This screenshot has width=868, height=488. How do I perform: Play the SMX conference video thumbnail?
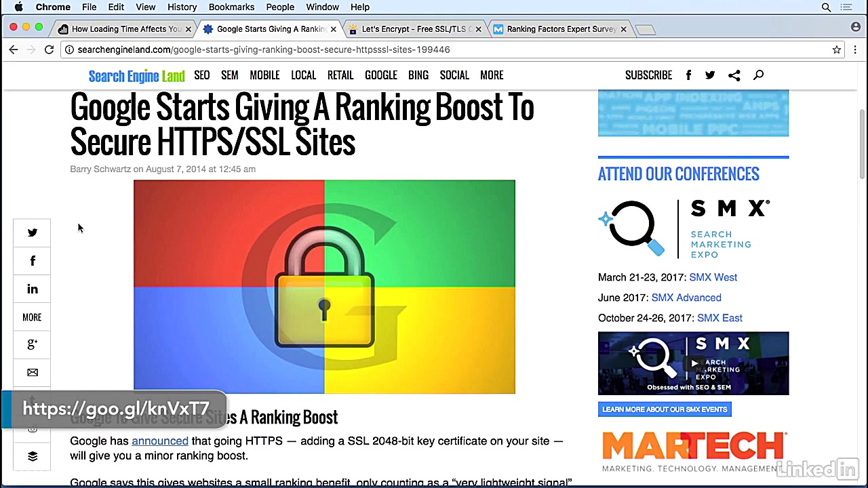tap(693, 363)
